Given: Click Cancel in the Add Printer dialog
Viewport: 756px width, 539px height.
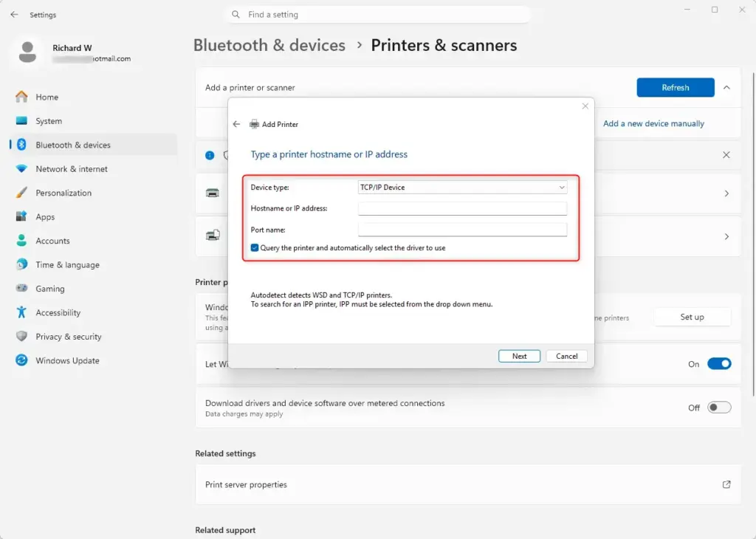Looking at the screenshot, I should 566,356.
